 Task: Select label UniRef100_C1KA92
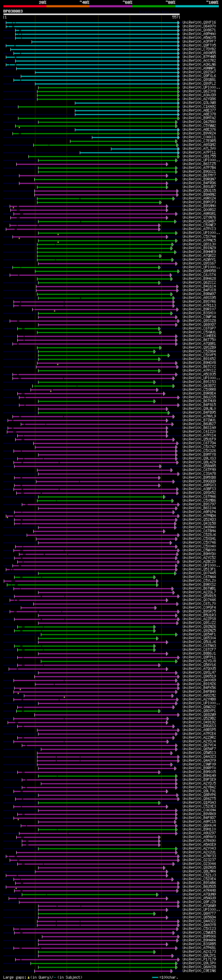click(199, 106)
